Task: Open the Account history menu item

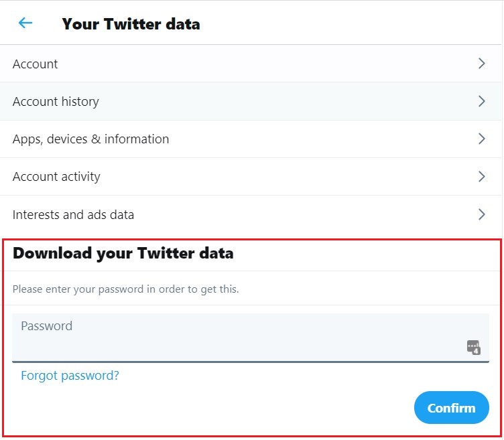Action: click(x=56, y=102)
